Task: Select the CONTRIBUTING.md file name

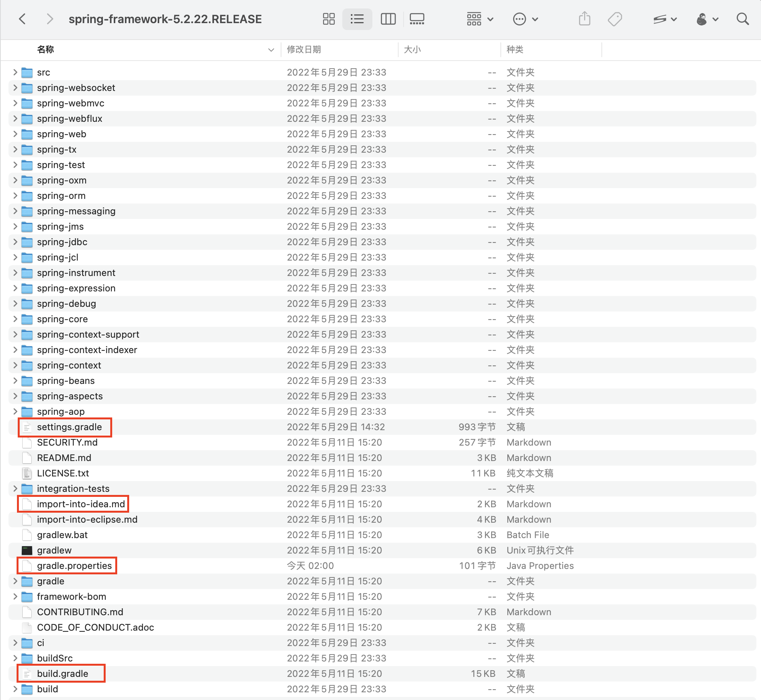Action: [80, 612]
